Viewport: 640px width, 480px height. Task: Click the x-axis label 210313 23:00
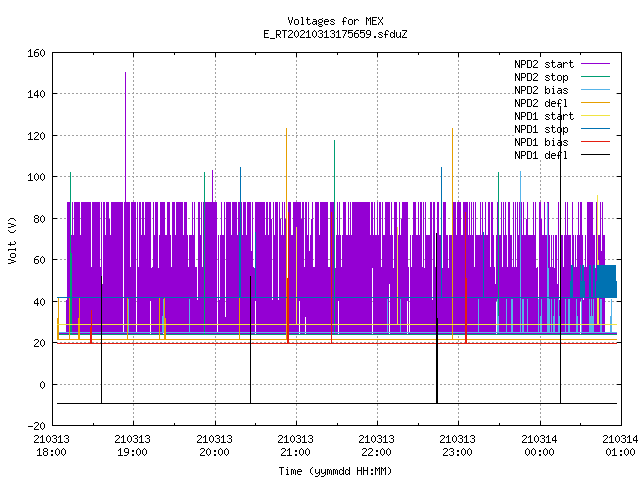tap(458, 446)
